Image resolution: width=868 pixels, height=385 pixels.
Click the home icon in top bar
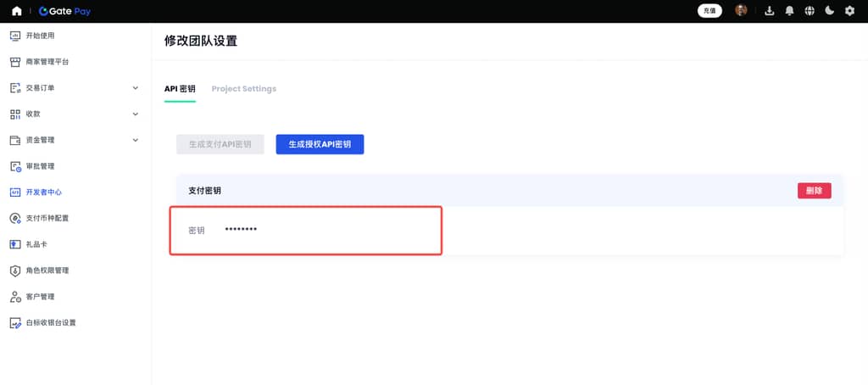[x=17, y=11]
